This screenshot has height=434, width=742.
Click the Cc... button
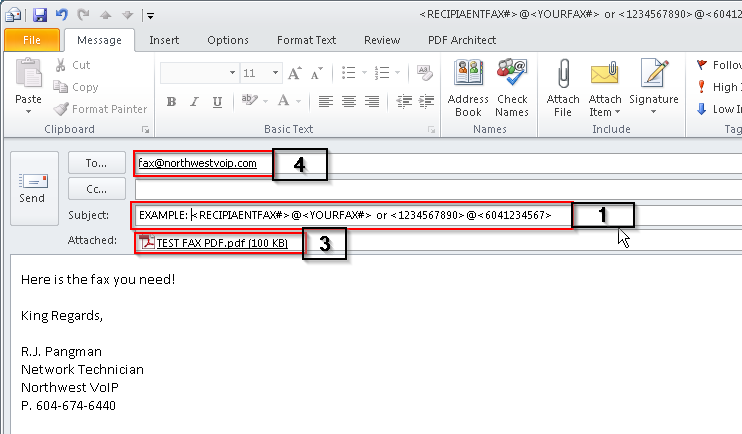[x=97, y=189]
